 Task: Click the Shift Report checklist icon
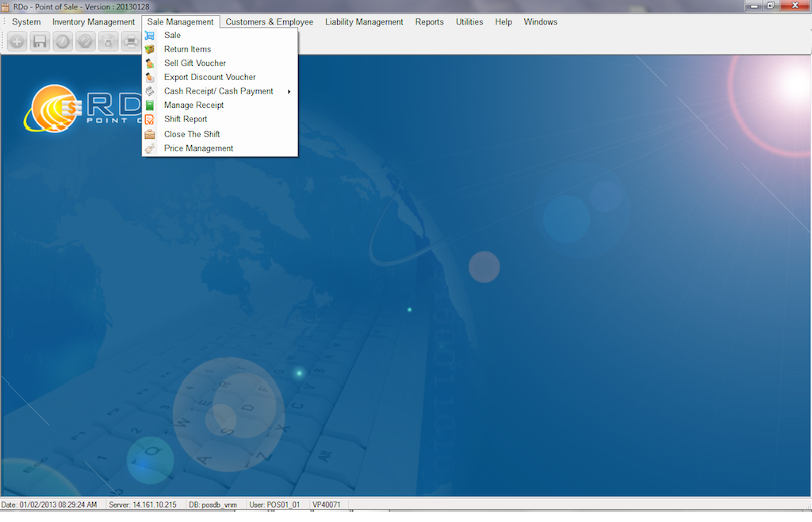point(149,120)
